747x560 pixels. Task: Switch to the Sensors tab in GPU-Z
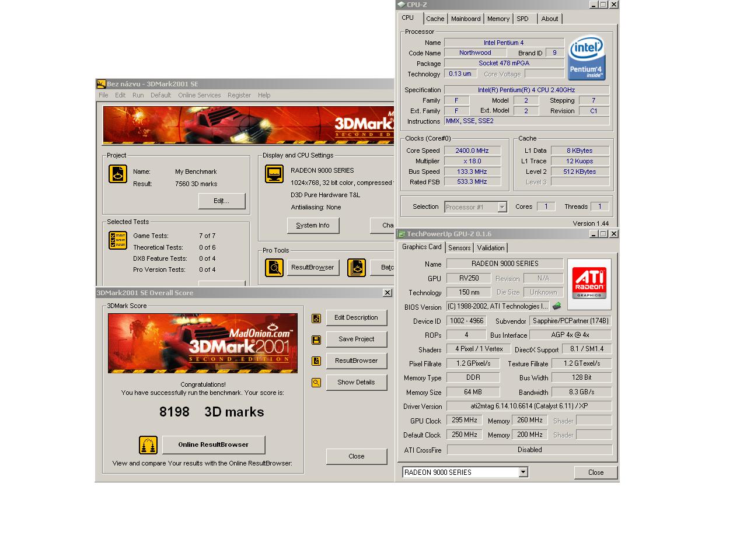pos(459,248)
